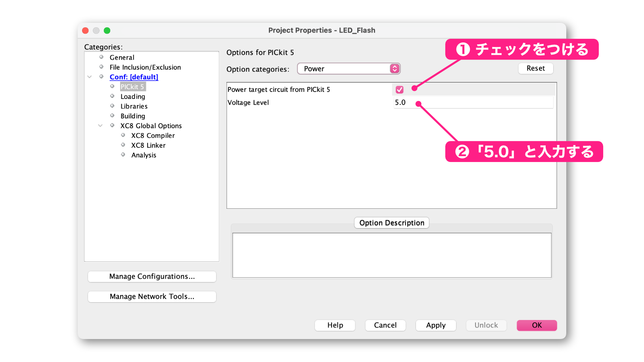Confirm with the OK button

537,325
